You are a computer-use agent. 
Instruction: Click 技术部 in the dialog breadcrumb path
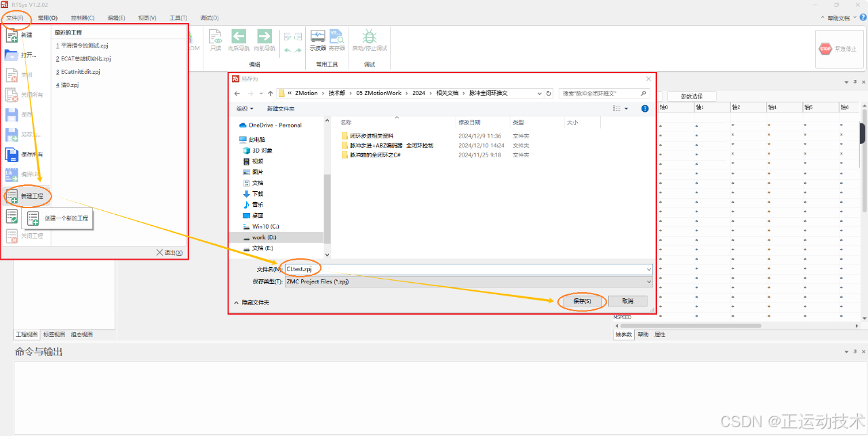click(x=337, y=93)
